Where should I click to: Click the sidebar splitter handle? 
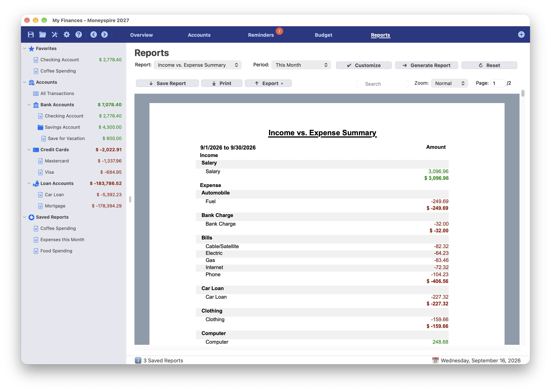(130, 199)
